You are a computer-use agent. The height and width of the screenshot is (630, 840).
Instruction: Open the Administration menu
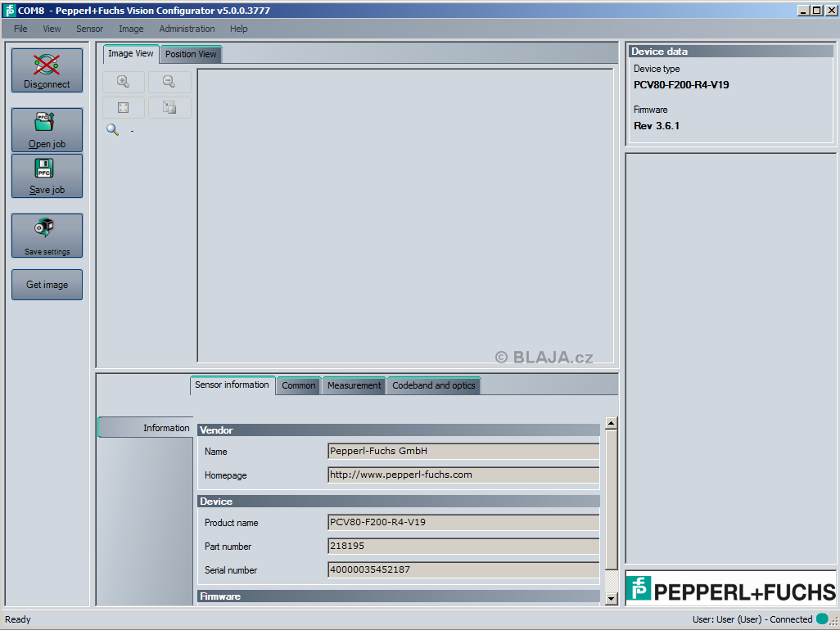point(187,29)
